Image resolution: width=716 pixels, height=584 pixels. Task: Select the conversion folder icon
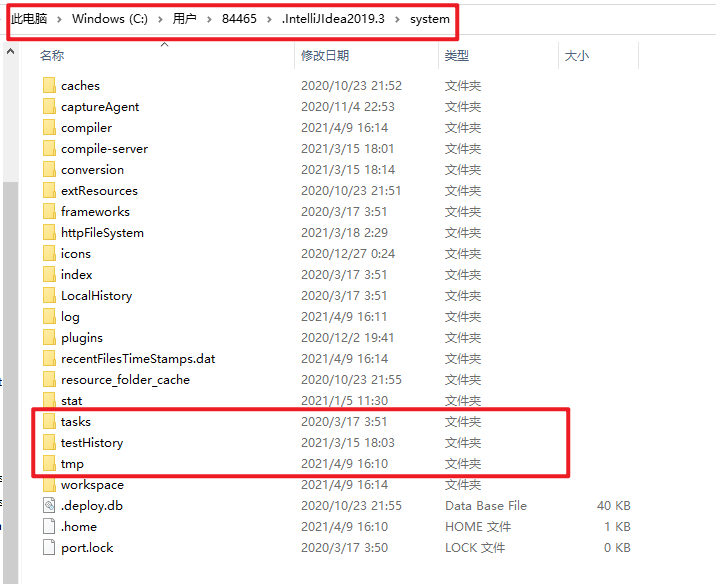point(49,169)
